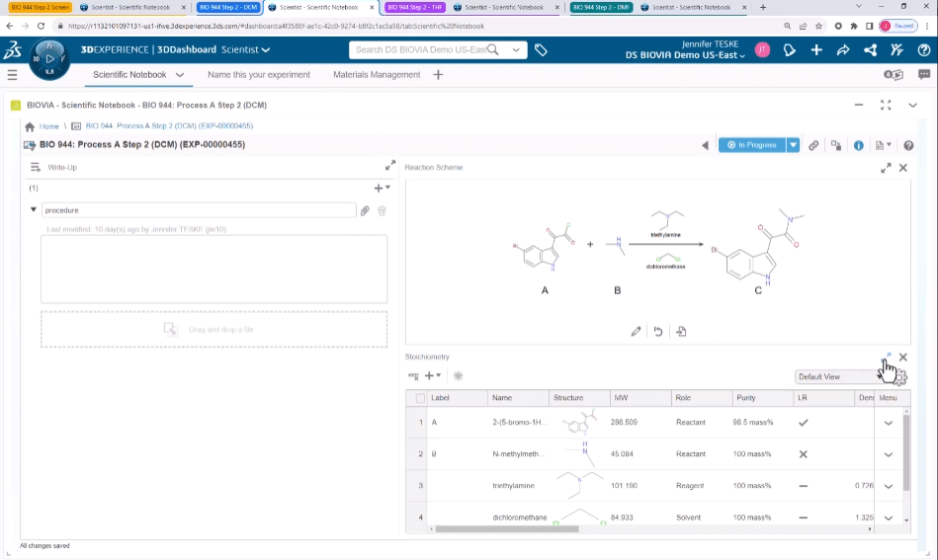The height and width of the screenshot is (560, 938).
Task: Collapse the procedure section triangle
Action: click(x=34, y=209)
